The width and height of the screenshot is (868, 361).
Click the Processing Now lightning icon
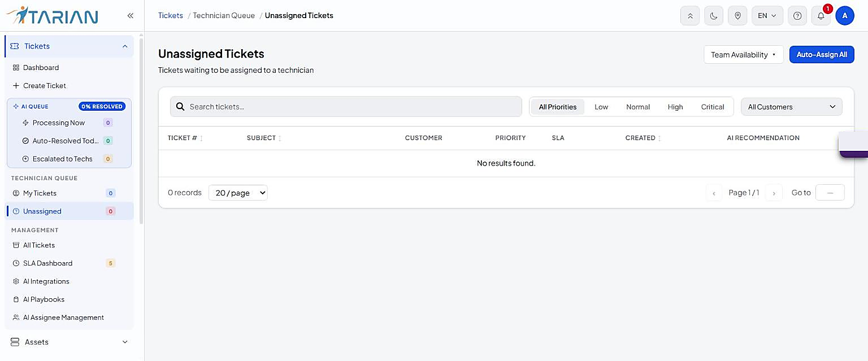pos(25,123)
